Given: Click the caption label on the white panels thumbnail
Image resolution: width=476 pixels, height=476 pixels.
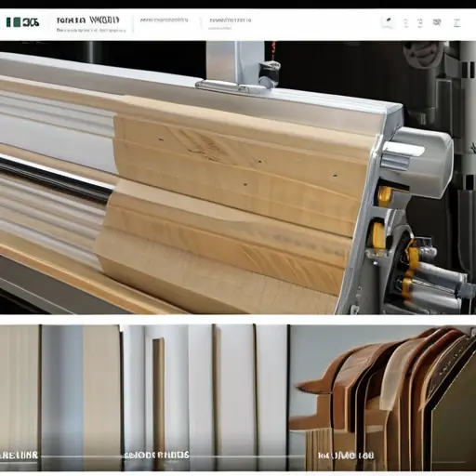Looking at the screenshot, I should [x=156, y=456].
